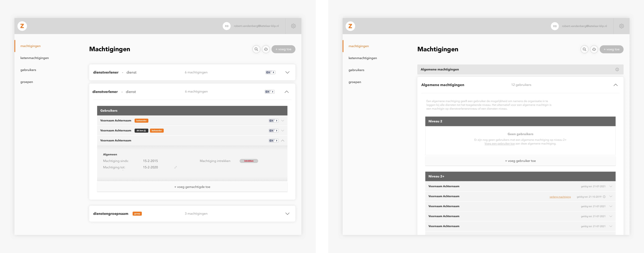Click gray Algemene machtigingen banner title
Image resolution: width=644 pixels, height=253 pixels.
pyautogui.click(x=439, y=70)
